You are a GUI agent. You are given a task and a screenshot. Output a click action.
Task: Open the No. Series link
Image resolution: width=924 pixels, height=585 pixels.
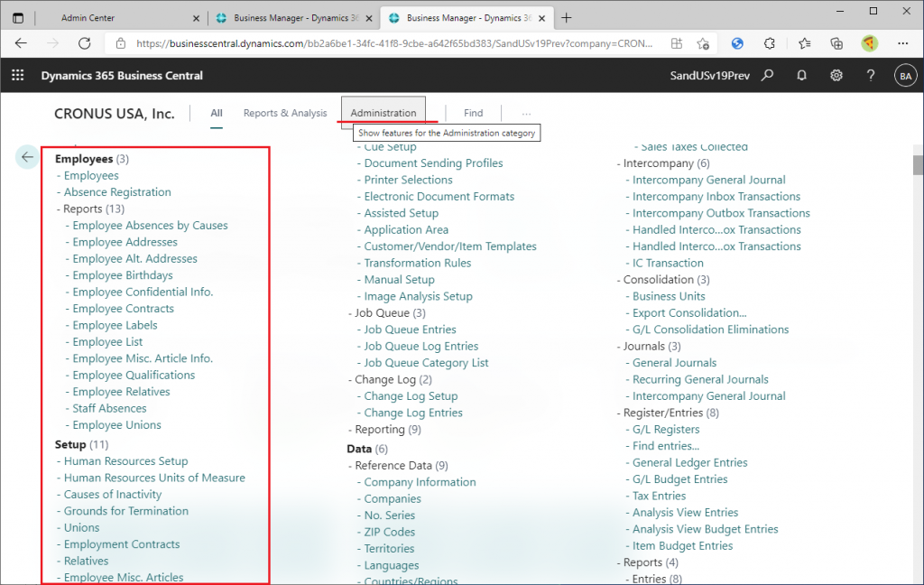point(390,515)
